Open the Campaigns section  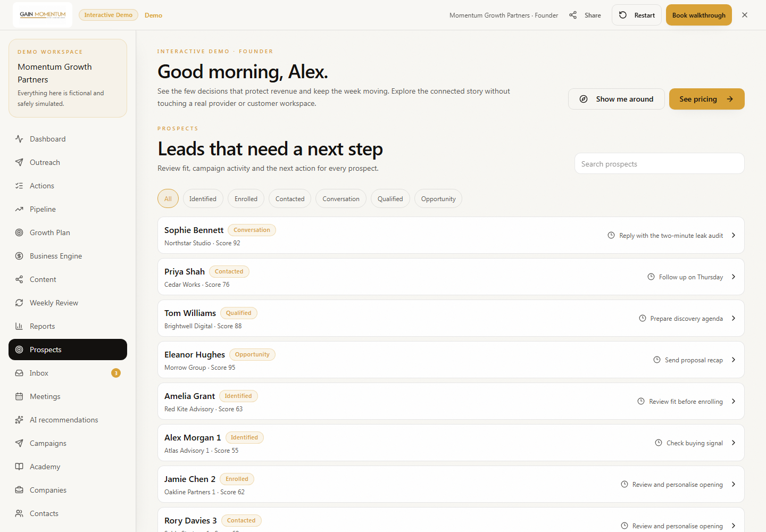(68, 443)
